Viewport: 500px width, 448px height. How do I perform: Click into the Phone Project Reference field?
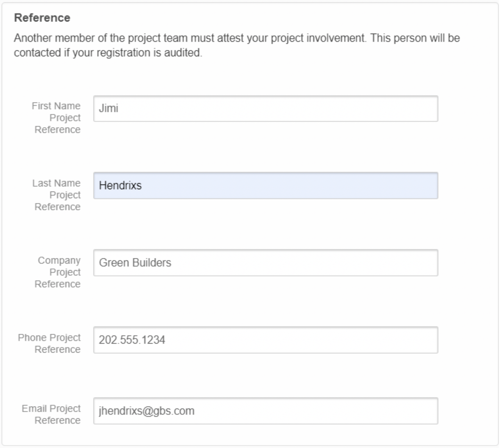(x=266, y=340)
